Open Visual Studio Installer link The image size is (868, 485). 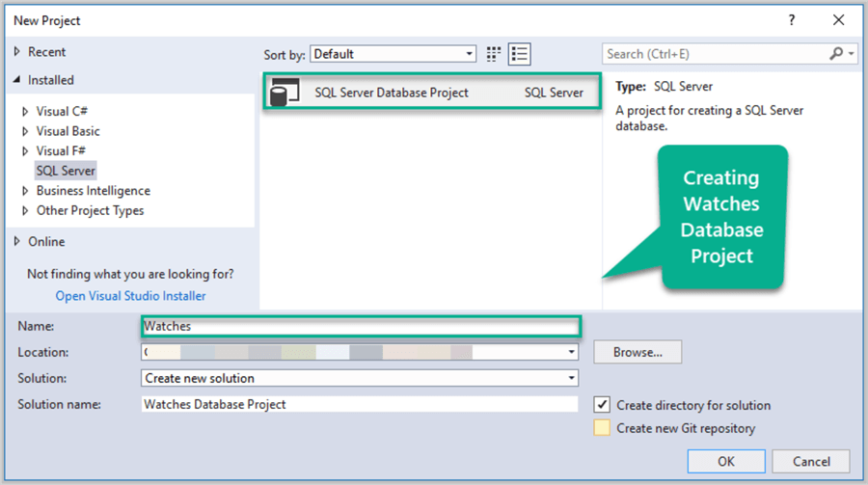(130, 296)
